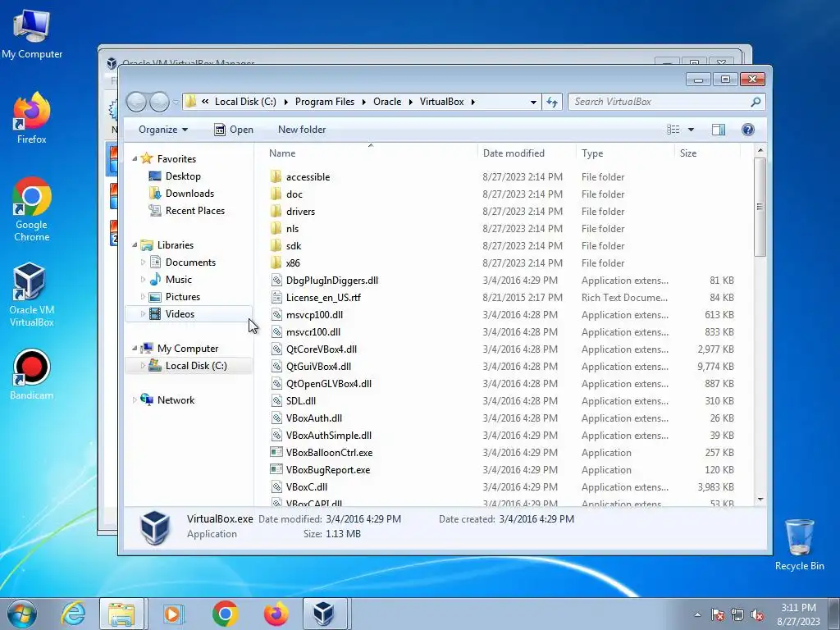Sort by the Name column header
This screenshot has height=630, width=840.
pyautogui.click(x=371, y=153)
